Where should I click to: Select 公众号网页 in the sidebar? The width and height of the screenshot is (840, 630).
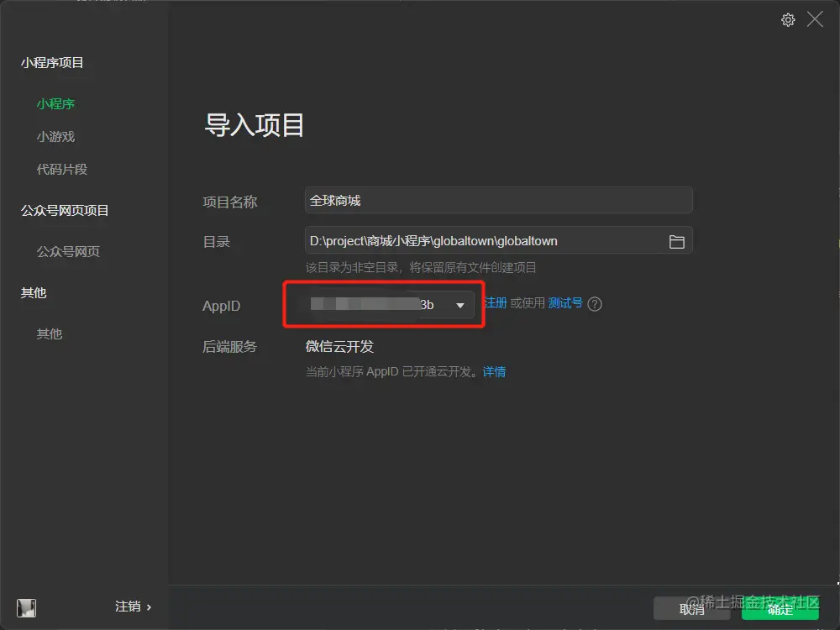[x=68, y=251]
